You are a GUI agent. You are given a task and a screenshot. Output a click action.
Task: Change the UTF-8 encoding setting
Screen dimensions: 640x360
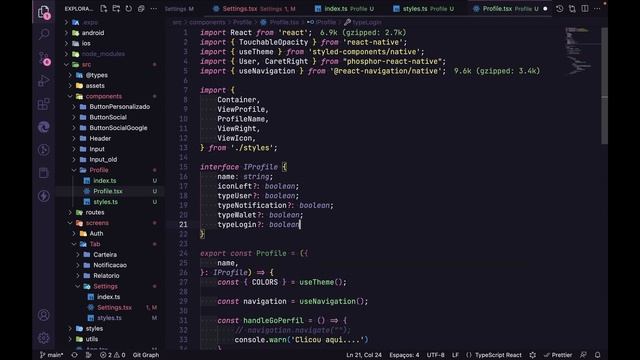[436, 355]
